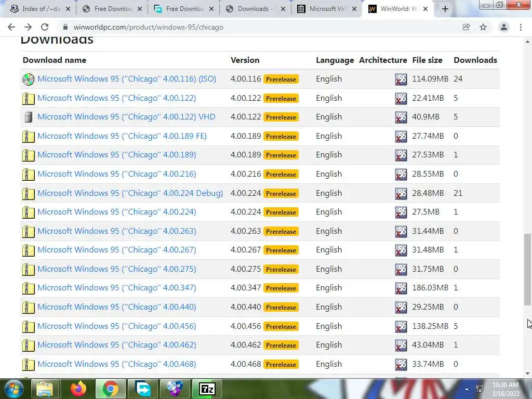532x399 pixels.
Task: Click the '138.25MB' file size cell
Action: (x=430, y=326)
